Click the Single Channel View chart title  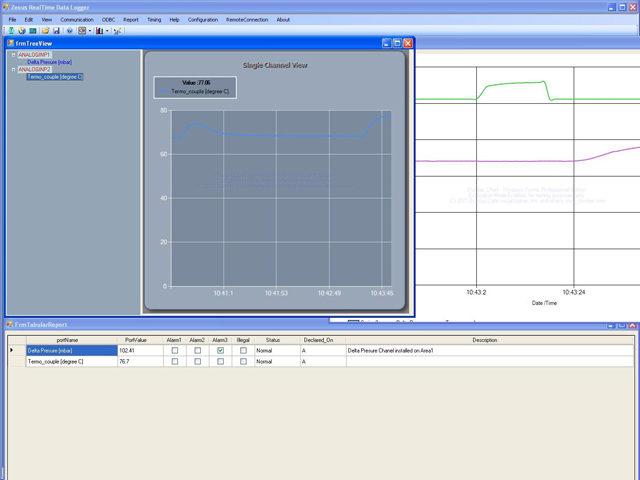[275, 65]
